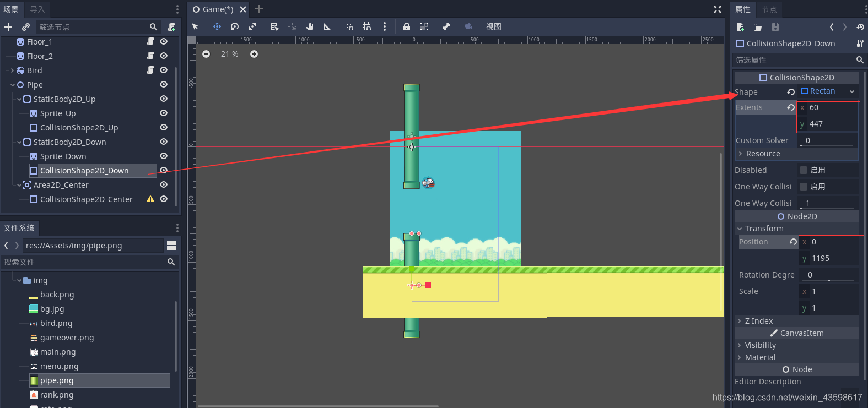Enable the Disabled checkbox

pyautogui.click(x=804, y=170)
